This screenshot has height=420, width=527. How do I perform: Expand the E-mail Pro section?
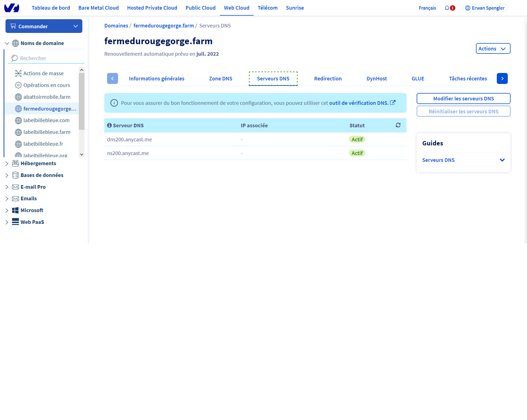(7, 187)
